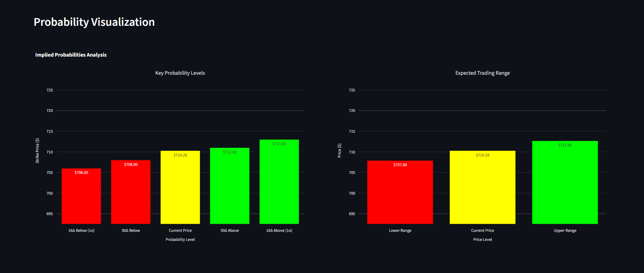Click the Expected Trading Range chart title
This screenshot has width=644, height=273.
482,73
